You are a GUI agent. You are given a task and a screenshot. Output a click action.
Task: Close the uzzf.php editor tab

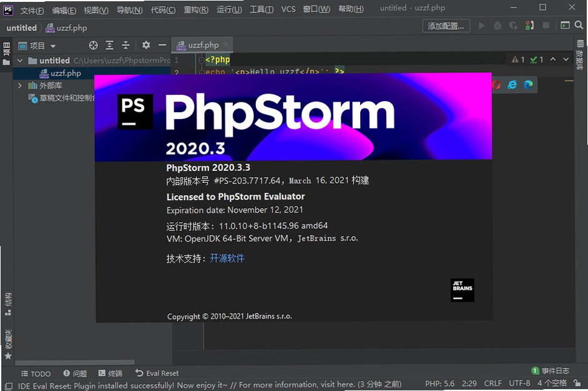(x=225, y=44)
